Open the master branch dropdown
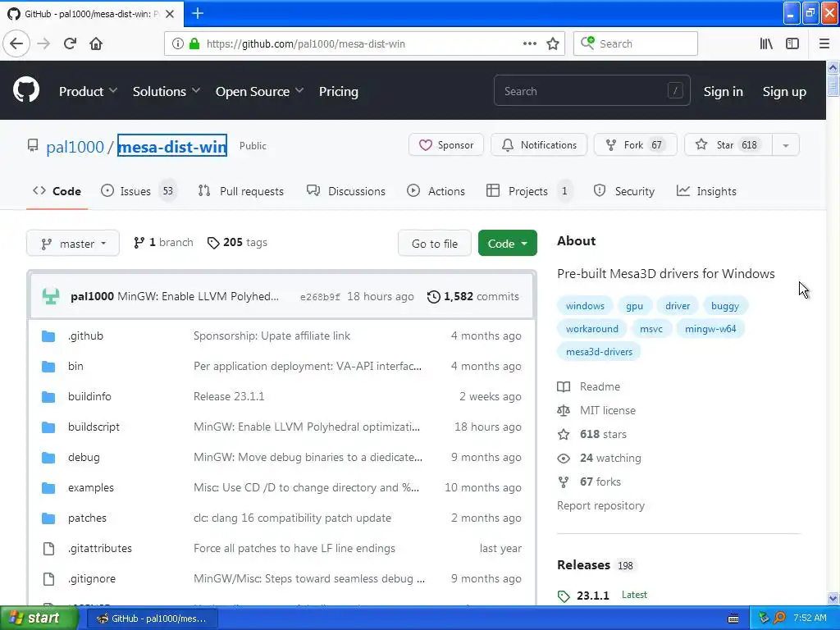Image resolution: width=840 pixels, height=630 pixels. pyautogui.click(x=73, y=244)
